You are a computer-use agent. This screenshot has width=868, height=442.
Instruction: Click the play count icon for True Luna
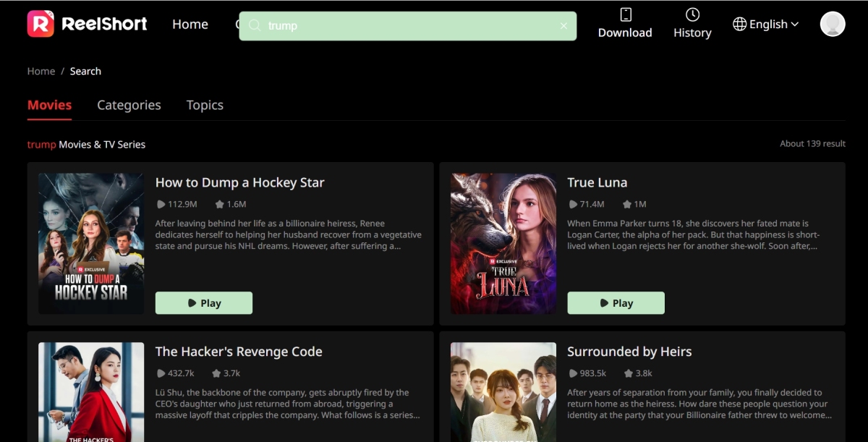[573, 205]
